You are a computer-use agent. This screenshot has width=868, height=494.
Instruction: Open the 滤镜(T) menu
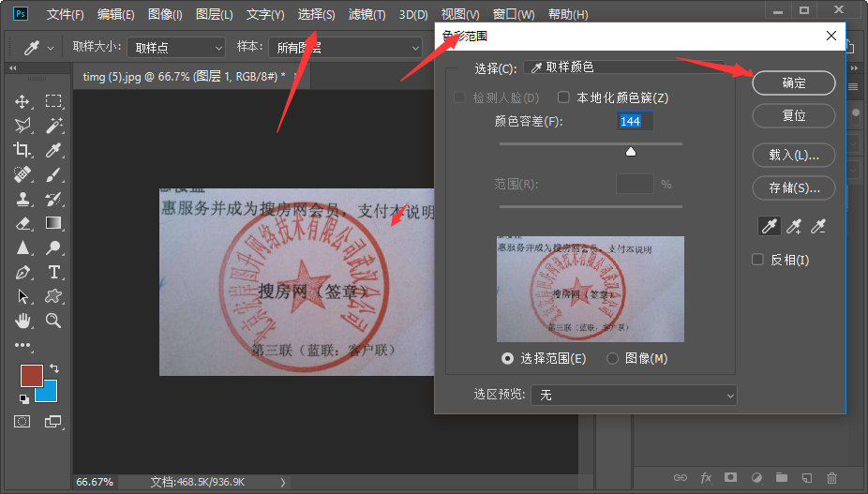click(367, 14)
